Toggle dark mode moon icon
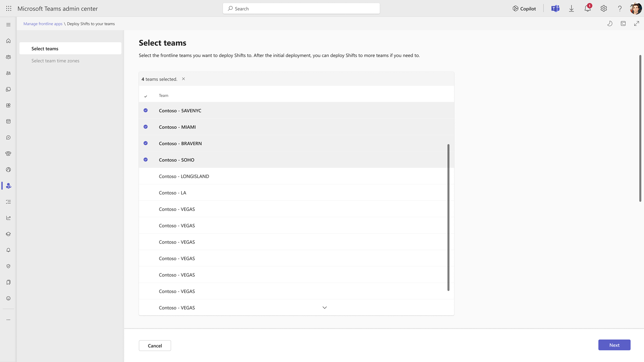This screenshot has height=362, width=644. pos(610,23)
